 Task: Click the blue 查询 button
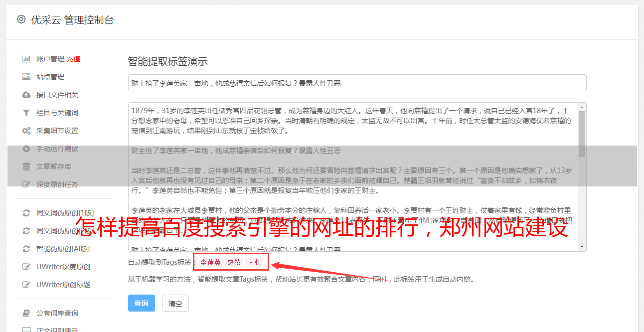(142, 303)
